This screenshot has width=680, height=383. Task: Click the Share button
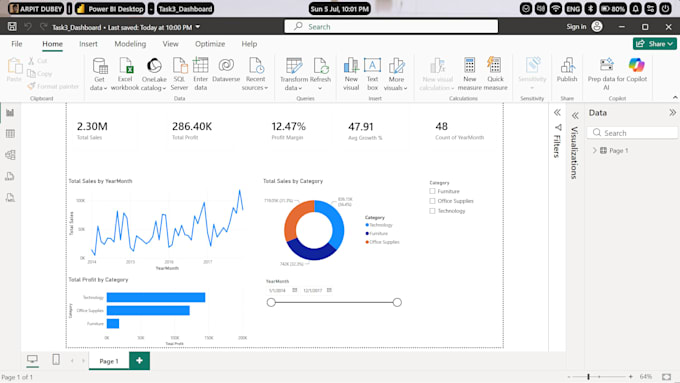coord(655,44)
